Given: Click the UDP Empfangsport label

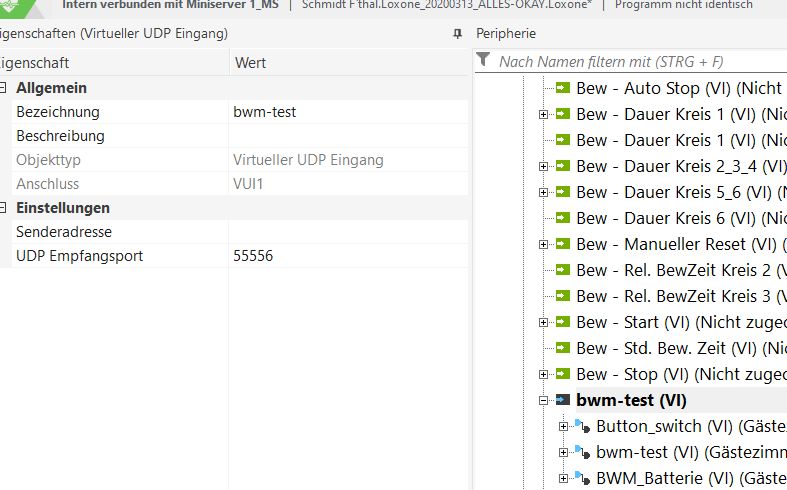Looking at the screenshot, I should coord(79,256).
